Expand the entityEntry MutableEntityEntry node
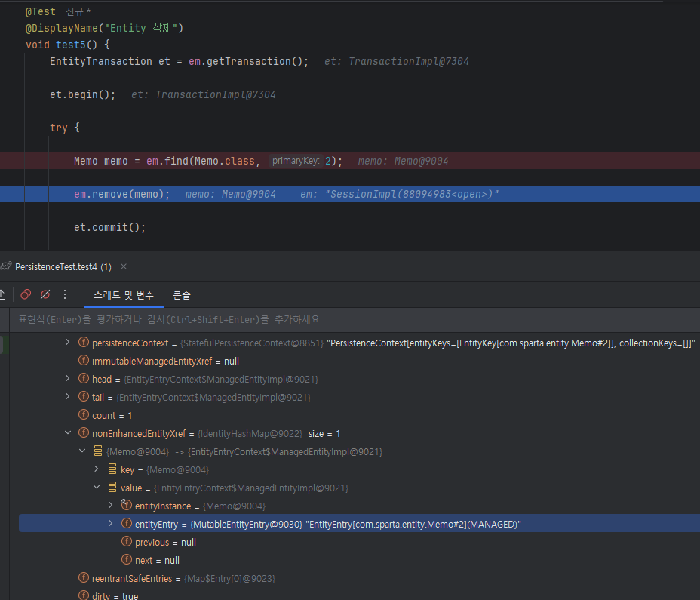This screenshot has width=700, height=600. click(111, 523)
